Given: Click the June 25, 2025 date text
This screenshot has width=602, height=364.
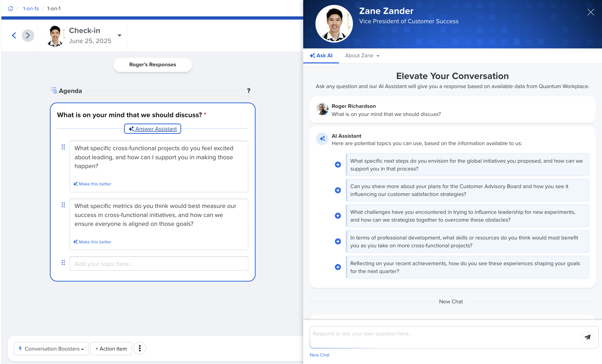Looking at the screenshot, I should pos(90,41).
